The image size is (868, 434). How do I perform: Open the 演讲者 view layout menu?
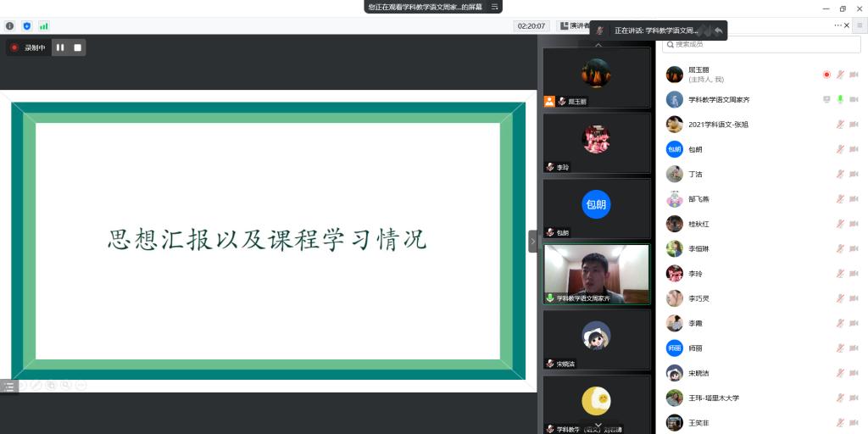click(575, 25)
